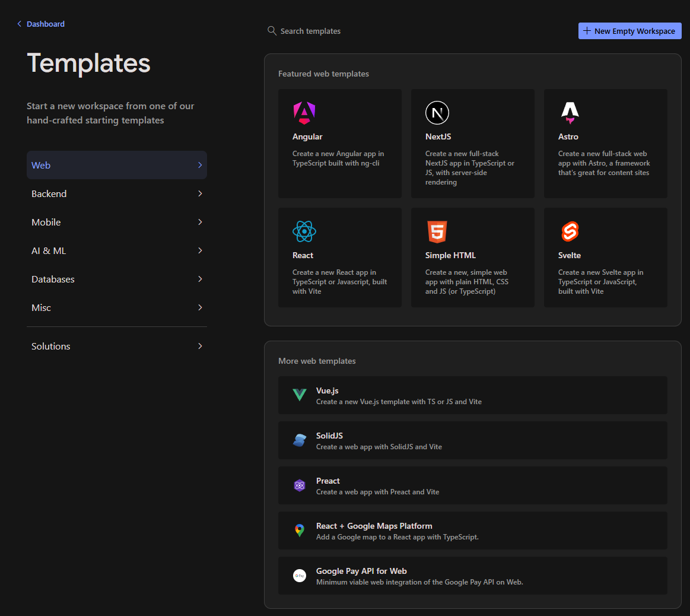Choose the Preact template title
690x616 pixels.
328,481
